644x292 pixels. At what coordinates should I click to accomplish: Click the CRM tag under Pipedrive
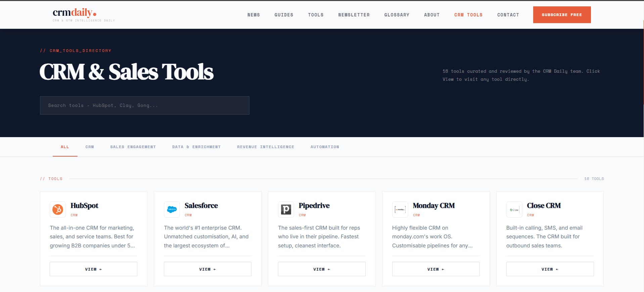click(x=303, y=215)
